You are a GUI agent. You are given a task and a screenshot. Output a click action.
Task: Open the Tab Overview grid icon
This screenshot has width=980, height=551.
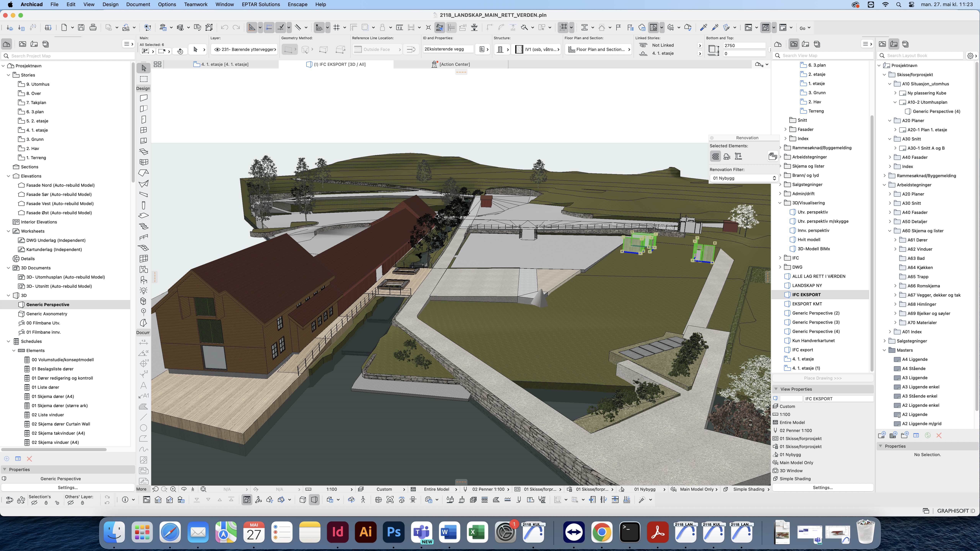click(x=158, y=64)
